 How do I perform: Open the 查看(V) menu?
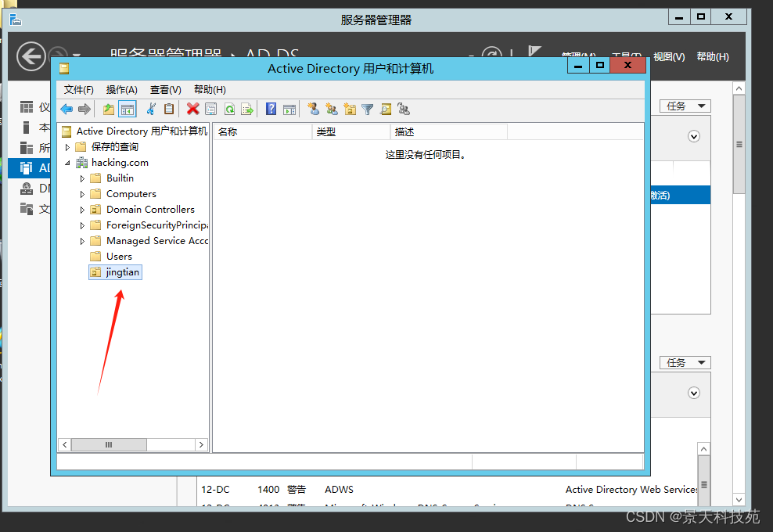(165, 89)
